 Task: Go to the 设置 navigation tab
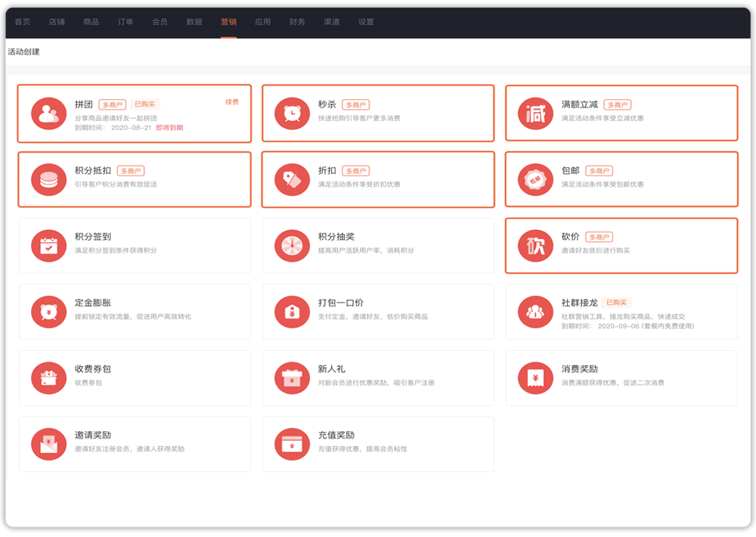[366, 22]
